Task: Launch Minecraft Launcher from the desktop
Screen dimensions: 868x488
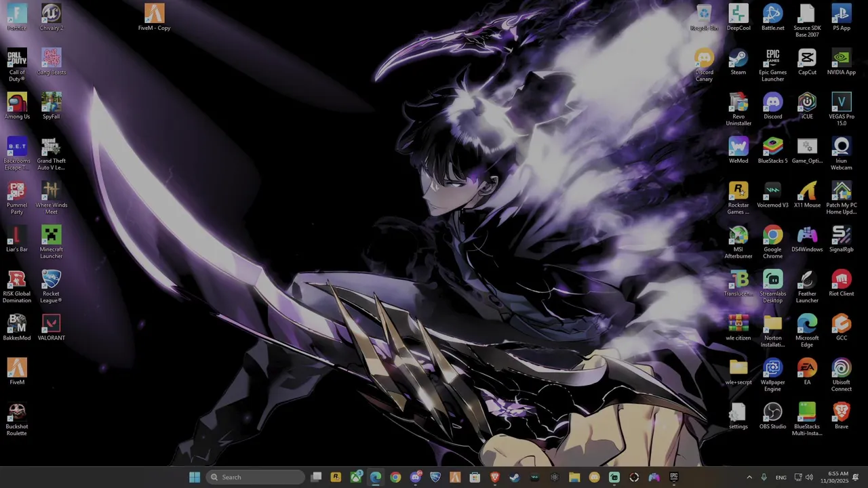Action: (x=52, y=242)
